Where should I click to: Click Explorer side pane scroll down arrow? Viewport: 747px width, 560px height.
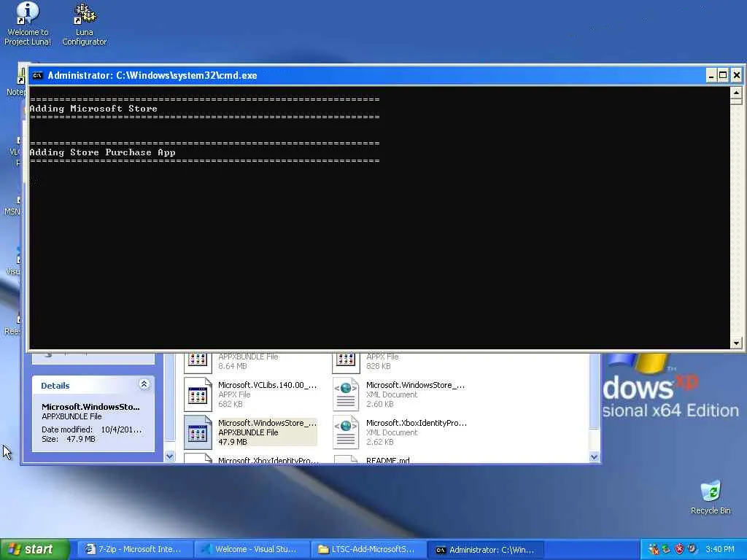point(169,456)
